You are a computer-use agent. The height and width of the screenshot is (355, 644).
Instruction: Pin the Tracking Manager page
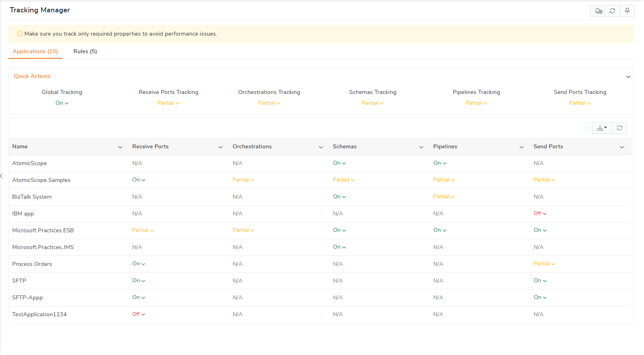coord(627,11)
